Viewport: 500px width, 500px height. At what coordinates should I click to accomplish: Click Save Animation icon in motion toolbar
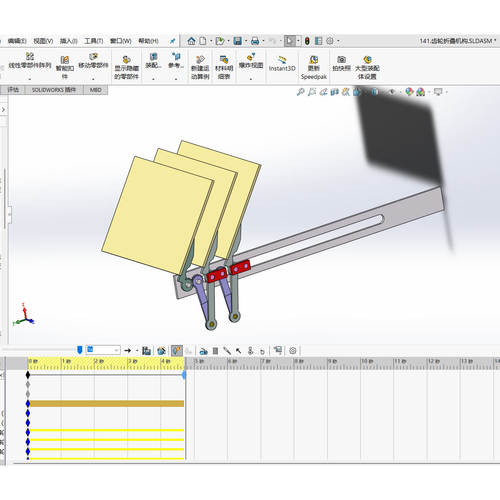[x=146, y=350]
